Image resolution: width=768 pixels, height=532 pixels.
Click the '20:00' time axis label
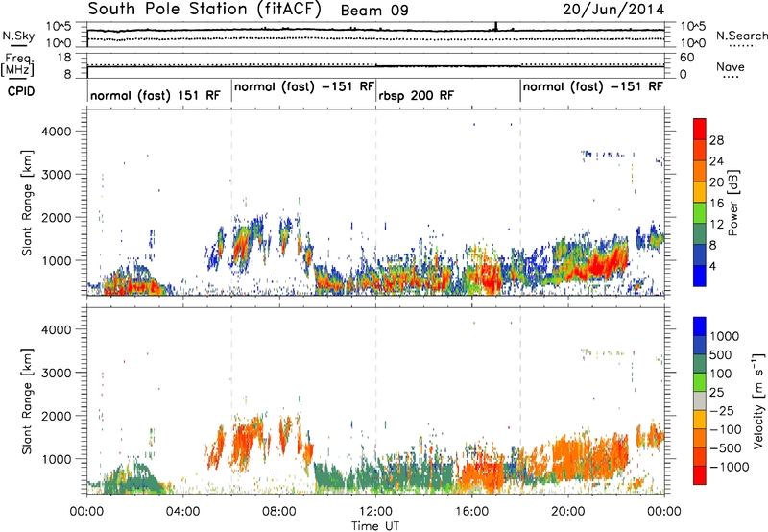click(x=567, y=512)
